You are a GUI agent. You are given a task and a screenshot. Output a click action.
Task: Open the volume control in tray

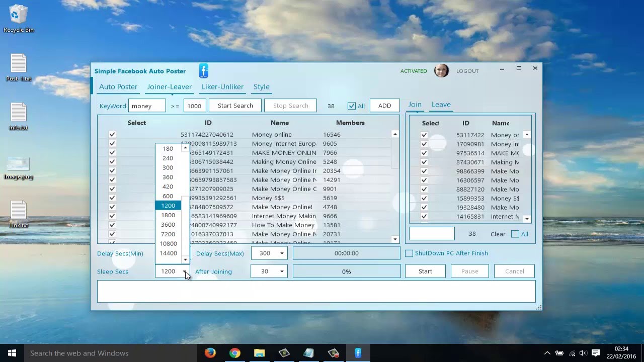click(x=584, y=353)
